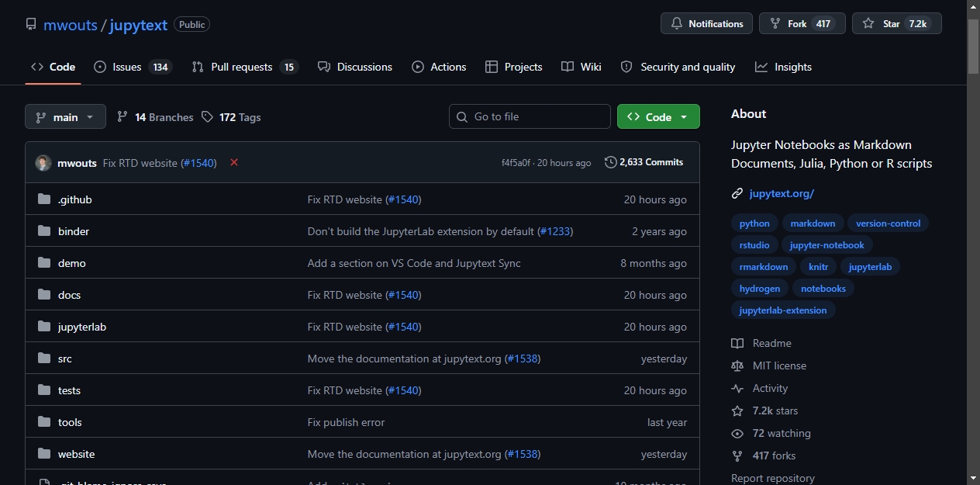Open the Projects tab
This screenshot has height=485, width=980.
coord(513,67)
